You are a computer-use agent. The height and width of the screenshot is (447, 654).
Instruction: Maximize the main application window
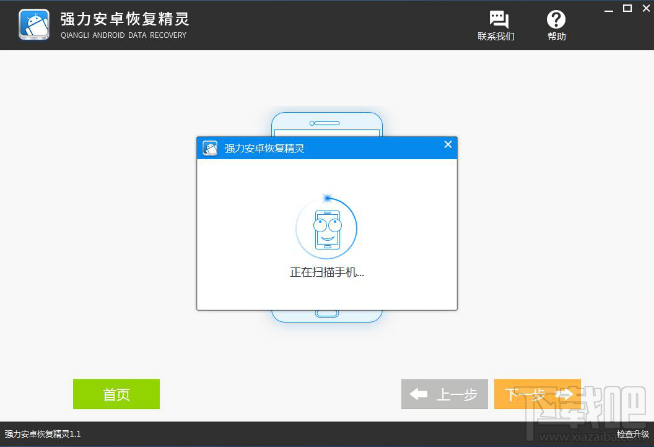pos(627,8)
